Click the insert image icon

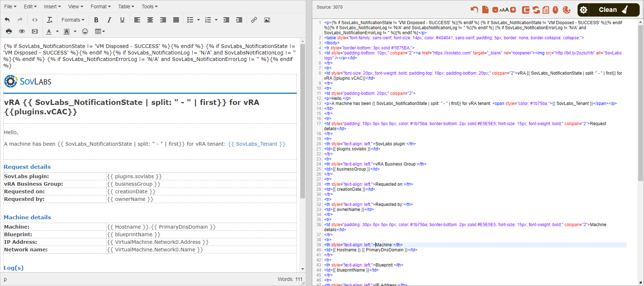pos(267,20)
